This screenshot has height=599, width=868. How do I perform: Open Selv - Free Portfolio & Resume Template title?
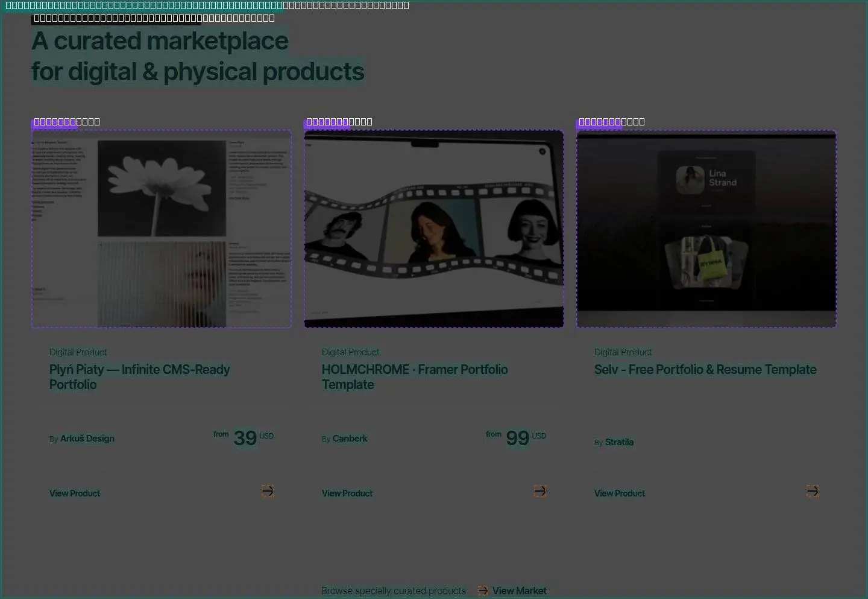click(x=705, y=370)
